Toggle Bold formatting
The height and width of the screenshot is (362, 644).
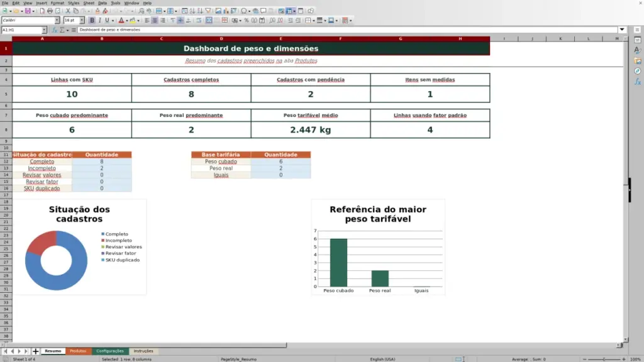pos(92,21)
